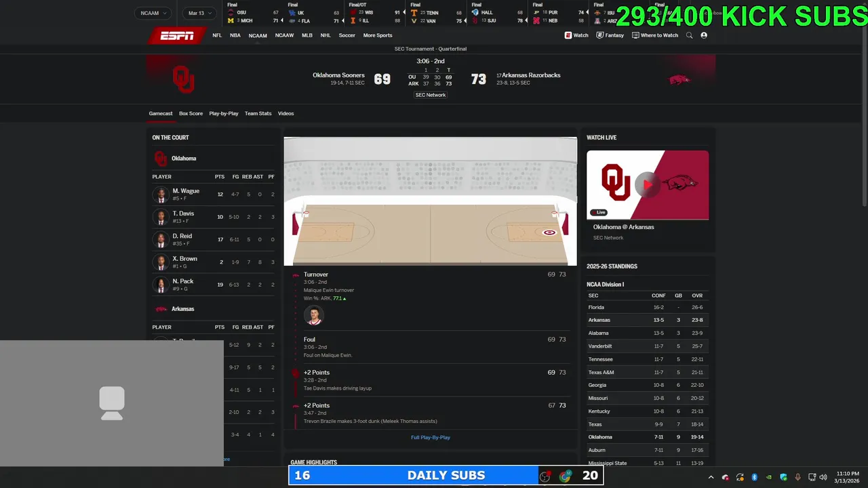868x488 pixels.
Task: Open the network tray icon
Action: pos(812,477)
